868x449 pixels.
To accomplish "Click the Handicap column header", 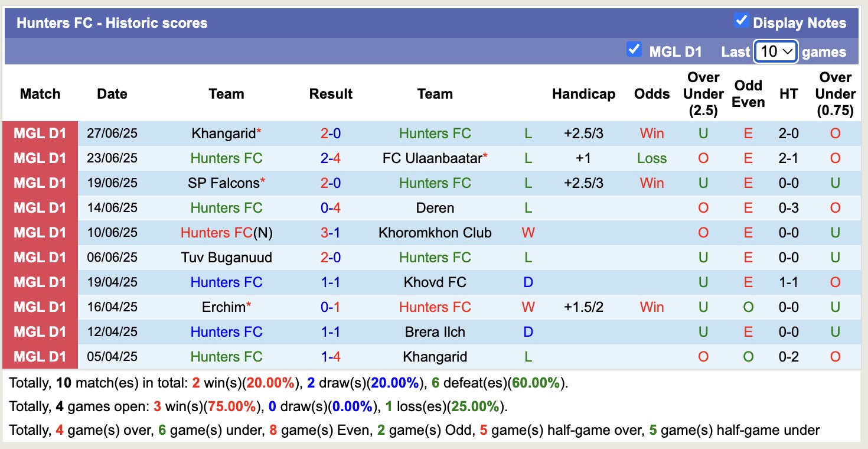I will tap(583, 94).
